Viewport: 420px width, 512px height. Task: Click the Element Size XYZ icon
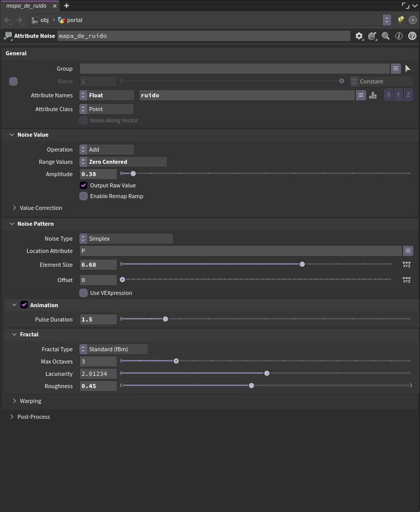click(407, 265)
